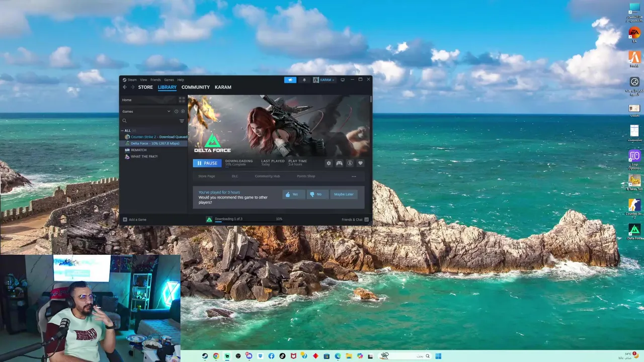Click the library search field
Screen dimensions: 644x362
point(150,121)
